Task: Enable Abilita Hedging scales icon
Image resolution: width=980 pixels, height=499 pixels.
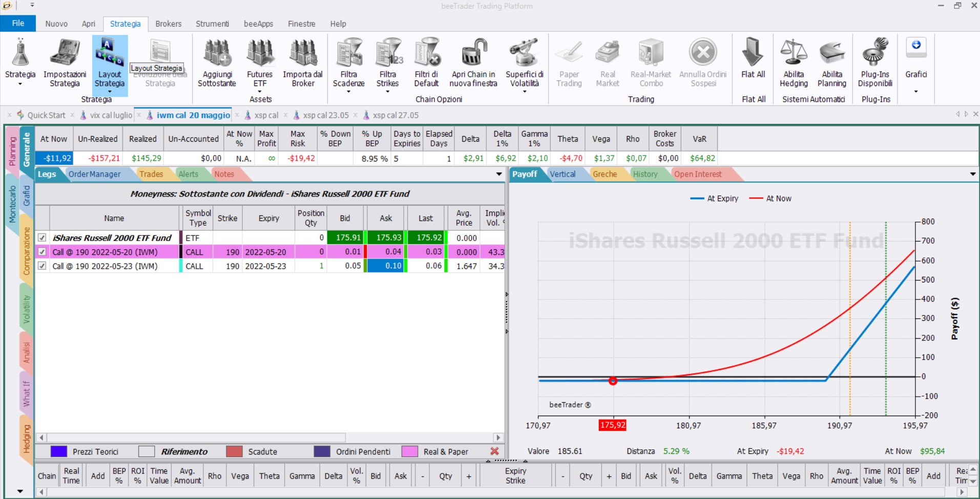Action: tap(794, 53)
